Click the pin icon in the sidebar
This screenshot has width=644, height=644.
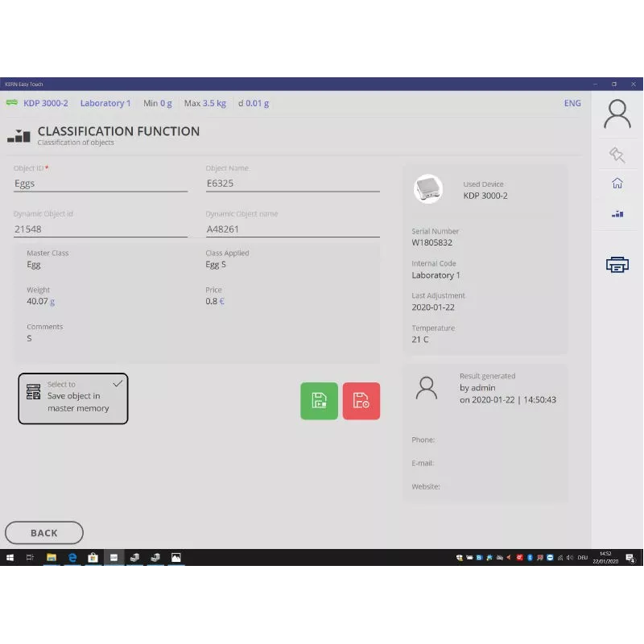[617, 155]
